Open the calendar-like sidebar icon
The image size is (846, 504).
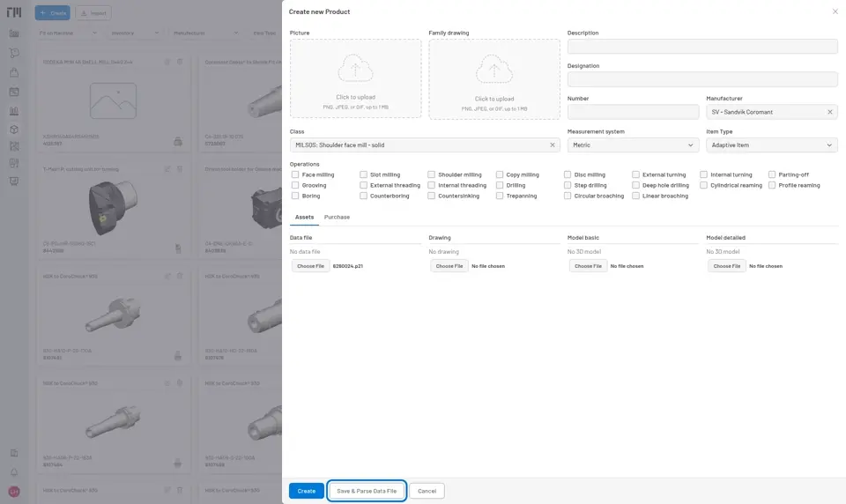[14, 92]
